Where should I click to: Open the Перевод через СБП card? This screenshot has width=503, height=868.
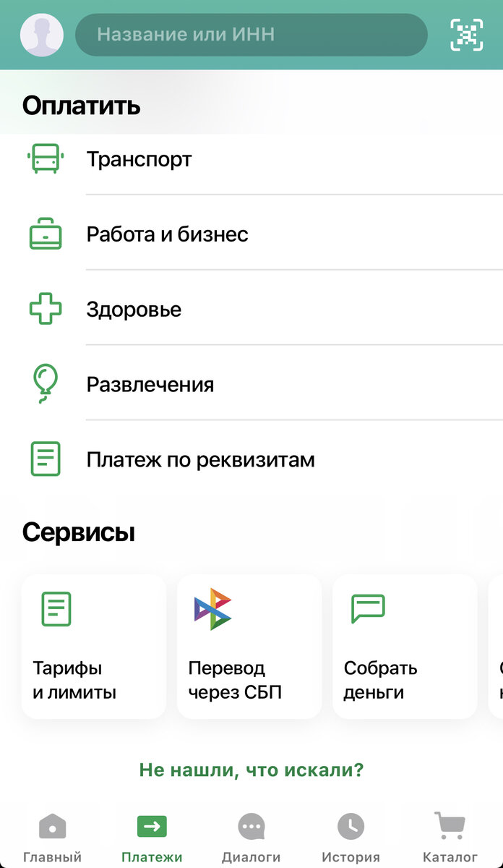249,647
